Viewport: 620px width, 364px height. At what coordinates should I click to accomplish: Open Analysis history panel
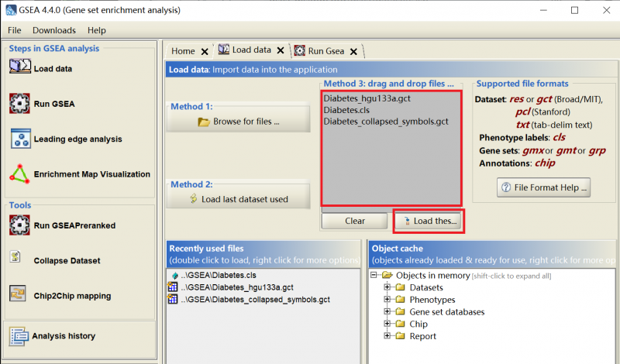[x=19, y=336]
